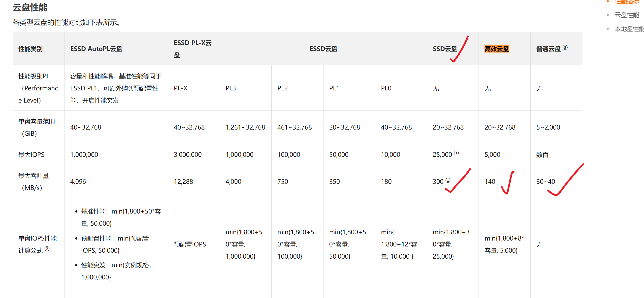Click the 云盘性能 section heading
This screenshot has width=644, height=298.
30,7
